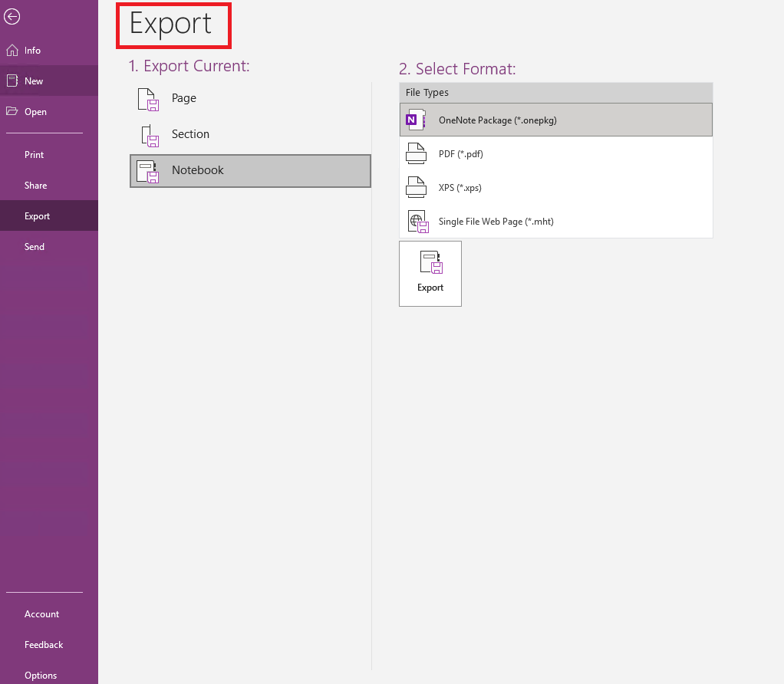
Task: Choose 'Notebook' export scope text
Action: coord(197,170)
